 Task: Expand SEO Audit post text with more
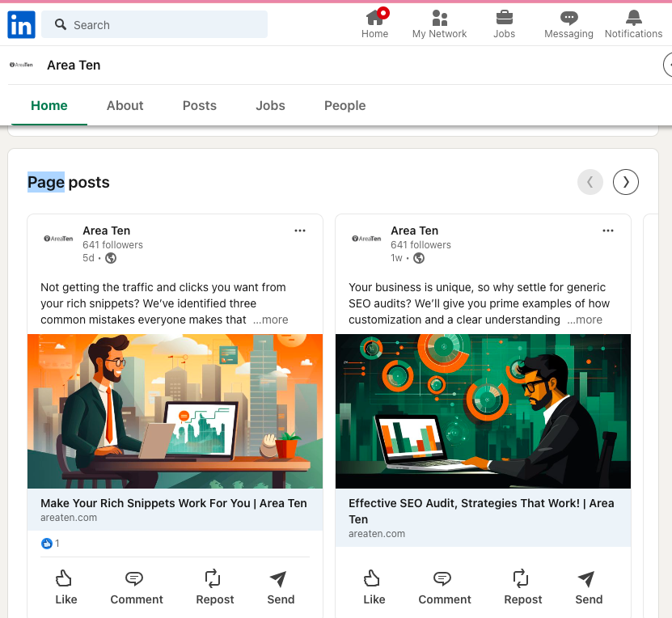[x=585, y=320]
